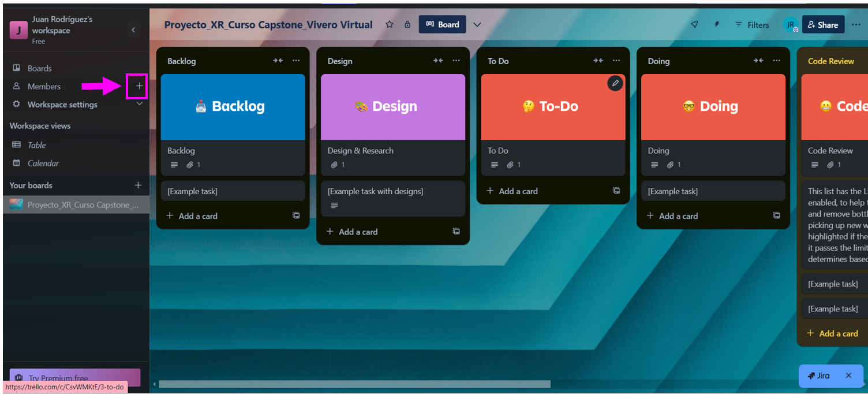
Task: Open the Board view switcher chevron
Action: [477, 24]
